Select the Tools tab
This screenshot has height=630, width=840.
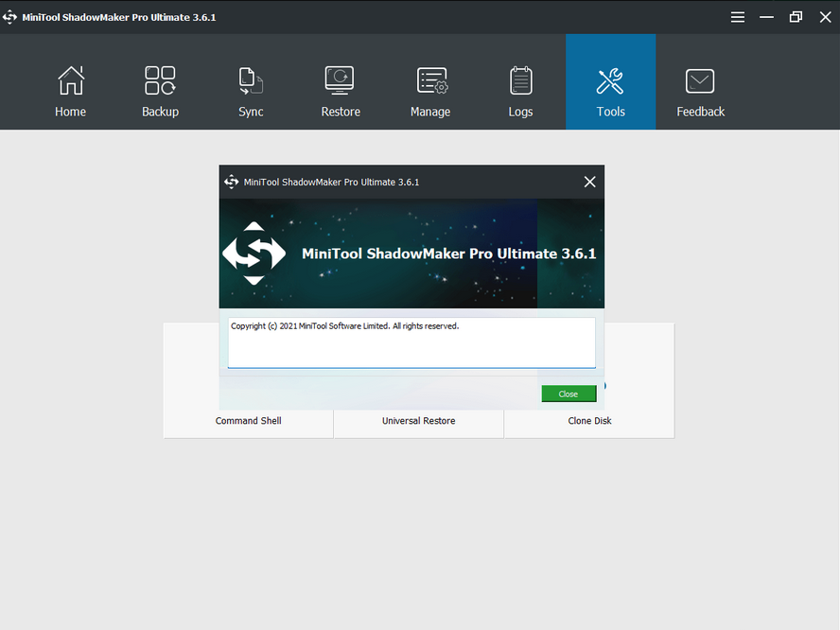(611, 82)
